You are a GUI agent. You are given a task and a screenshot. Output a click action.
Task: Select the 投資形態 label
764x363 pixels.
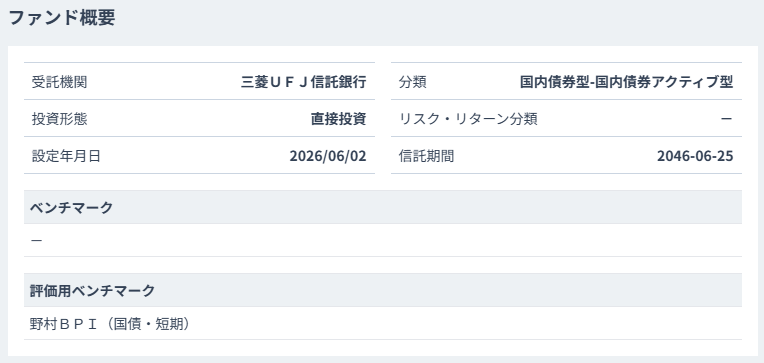click(x=59, y=119)
